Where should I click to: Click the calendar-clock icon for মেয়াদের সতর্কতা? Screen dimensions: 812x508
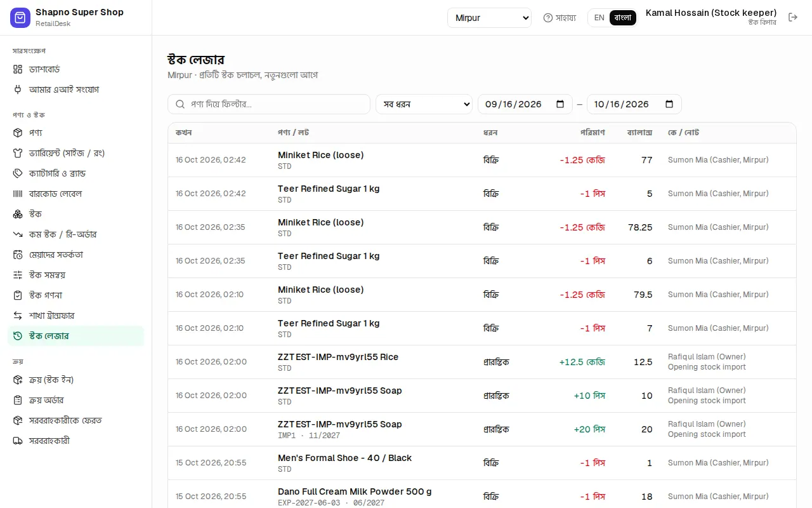[18, 255]
